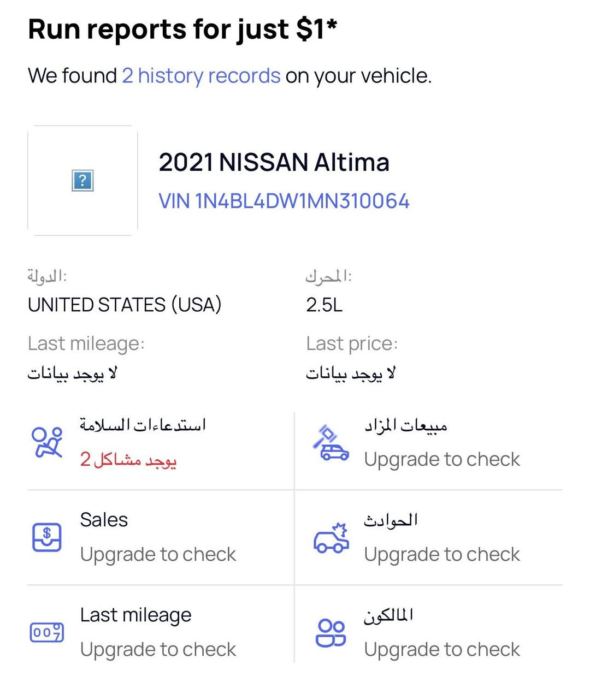Click Upgrade to check under Last mileage tile

(x=158, y=650)
